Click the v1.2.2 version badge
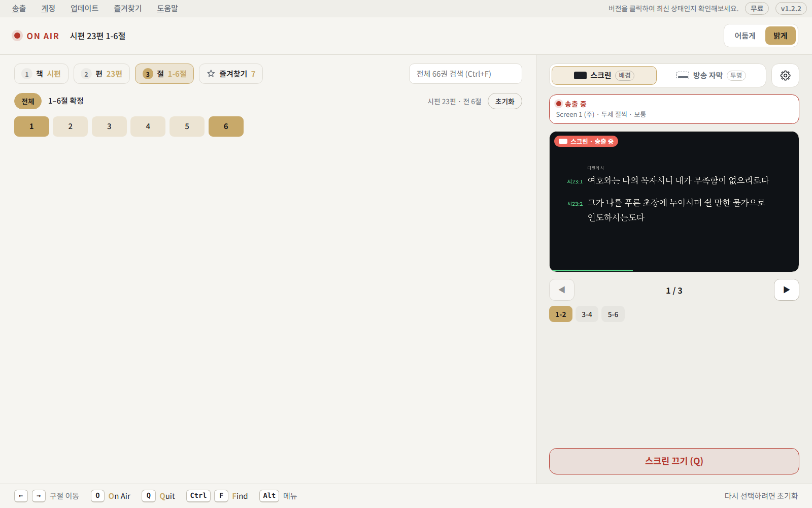Screen dimensions: 812x508 (791, 9)
